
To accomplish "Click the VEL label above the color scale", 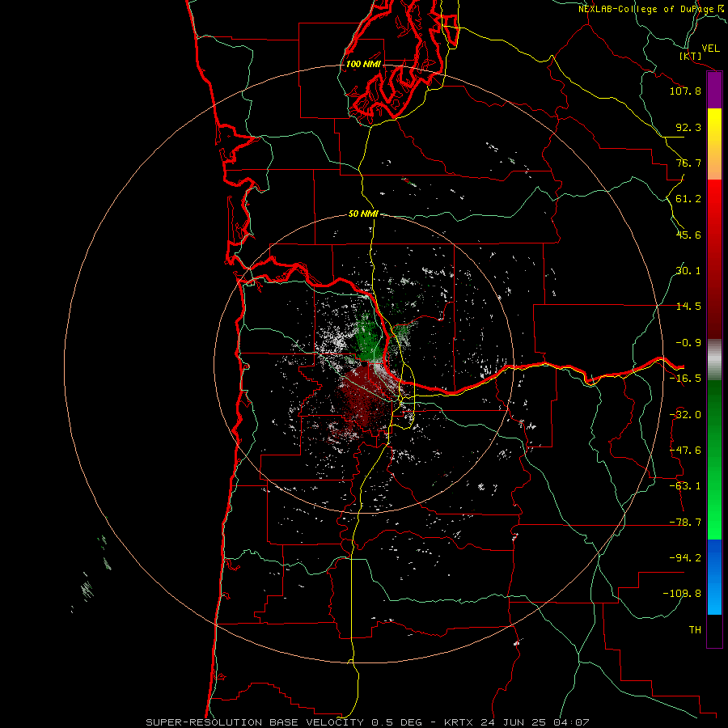I will pos(711,49).
